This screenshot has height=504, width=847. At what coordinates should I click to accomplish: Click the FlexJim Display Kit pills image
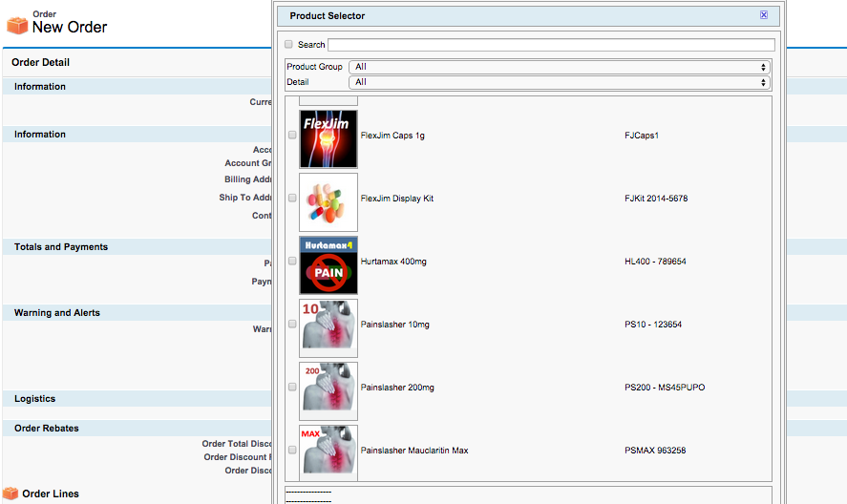[328, 202]
